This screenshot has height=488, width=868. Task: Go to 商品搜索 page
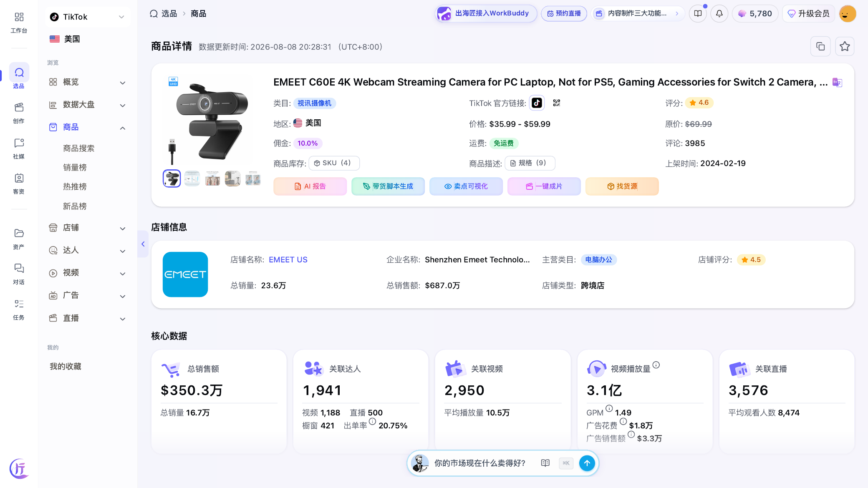(79, 148)
